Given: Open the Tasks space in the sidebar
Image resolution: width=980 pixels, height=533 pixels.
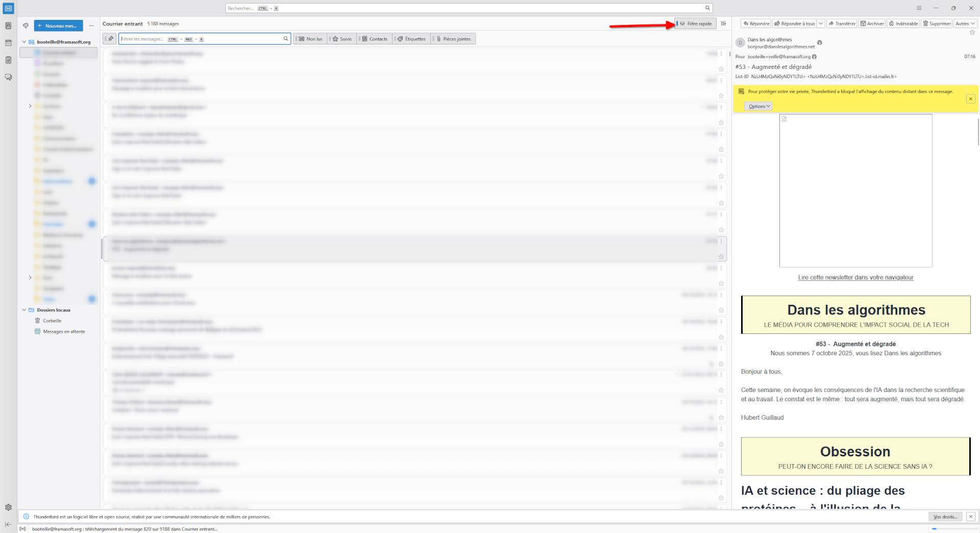Looking at the screenshot, I should (8, 60).
